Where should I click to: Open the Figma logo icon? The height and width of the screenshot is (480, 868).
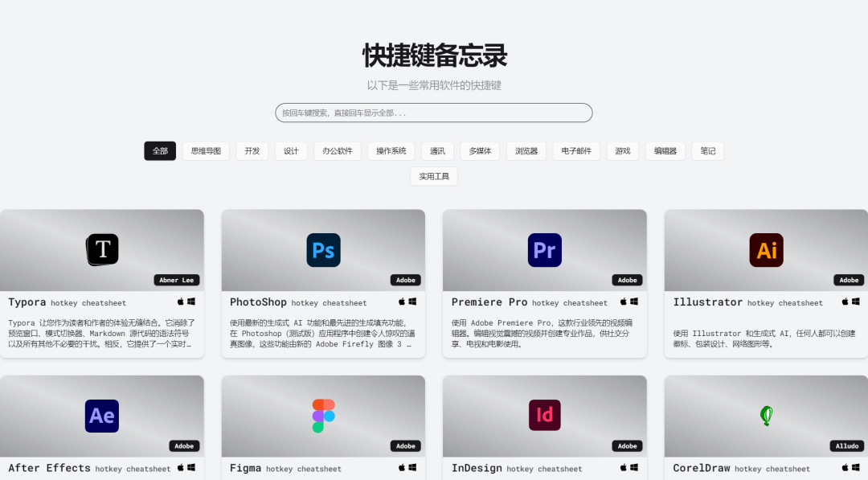(323, 416)
